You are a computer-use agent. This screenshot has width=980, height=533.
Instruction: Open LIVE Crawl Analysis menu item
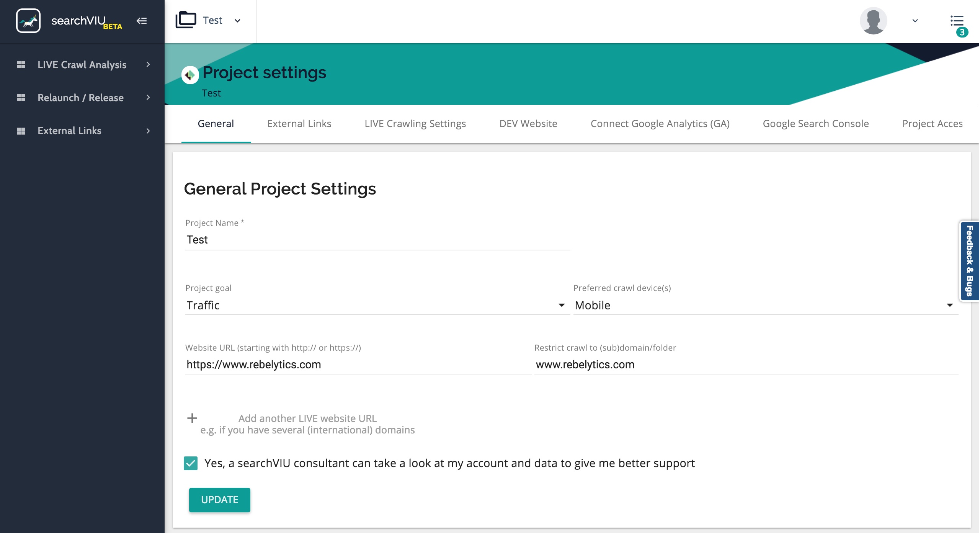pos(82,65)
